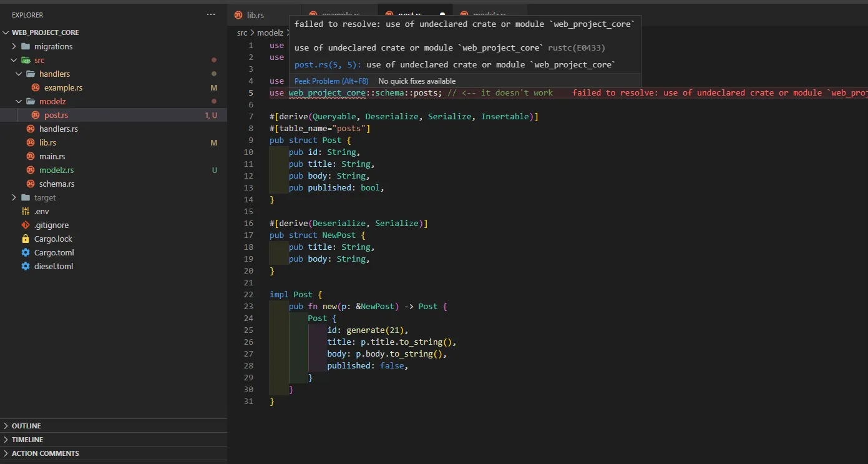Click the git icon beside .gitignore
Image resolution: width=868 pixels, height=464 pixels.
(26, 225)
